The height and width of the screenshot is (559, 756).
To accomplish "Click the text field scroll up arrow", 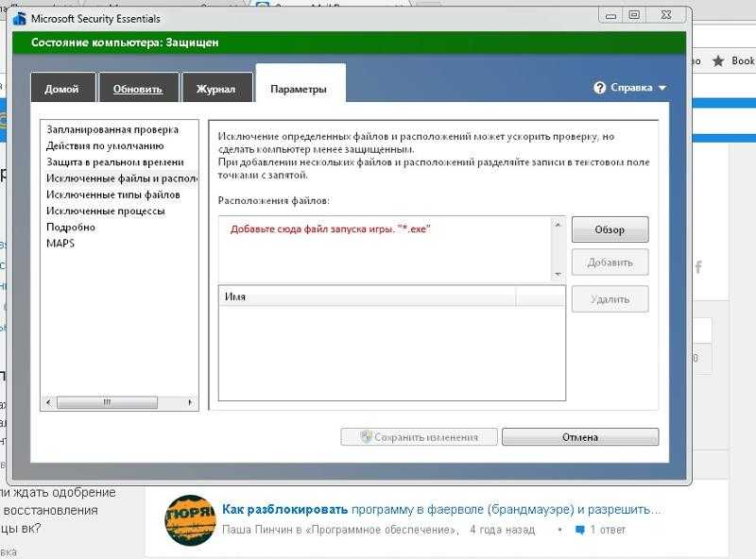I will tap(558, 225).
